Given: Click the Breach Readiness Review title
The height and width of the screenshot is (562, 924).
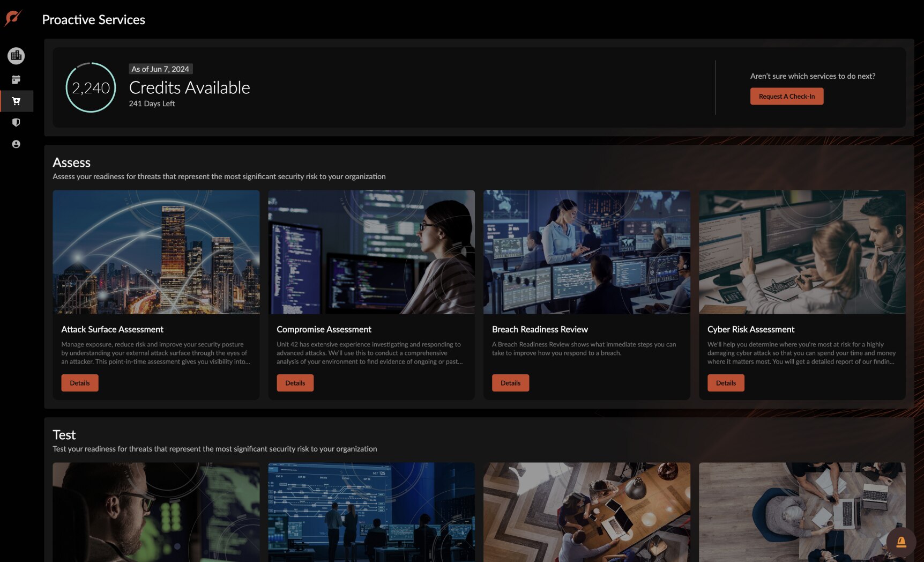Looking at the screenshot, I should point(540,329).
